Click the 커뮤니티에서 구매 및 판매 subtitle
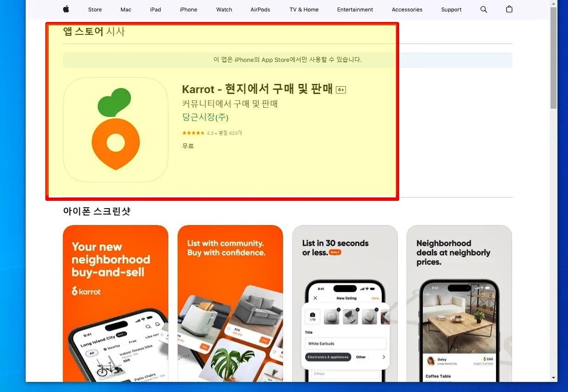 230,104
